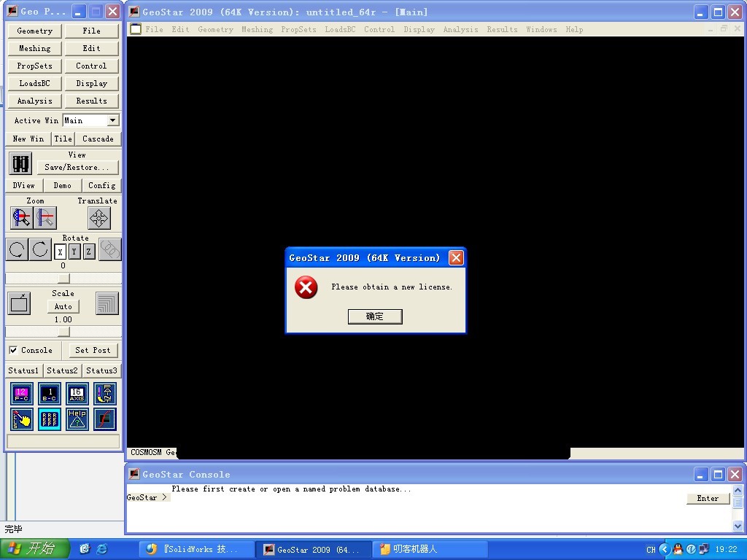Click the nested-squares scale icon

coord(107,303)
